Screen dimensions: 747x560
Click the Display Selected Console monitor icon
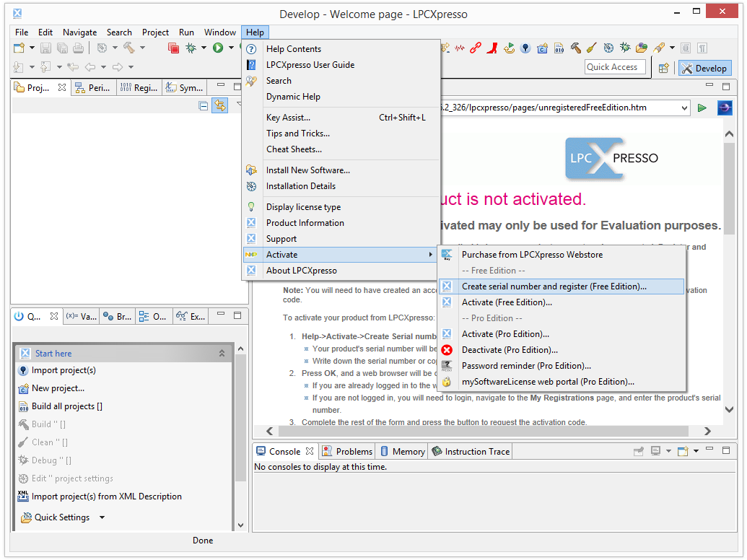(656, 451)
